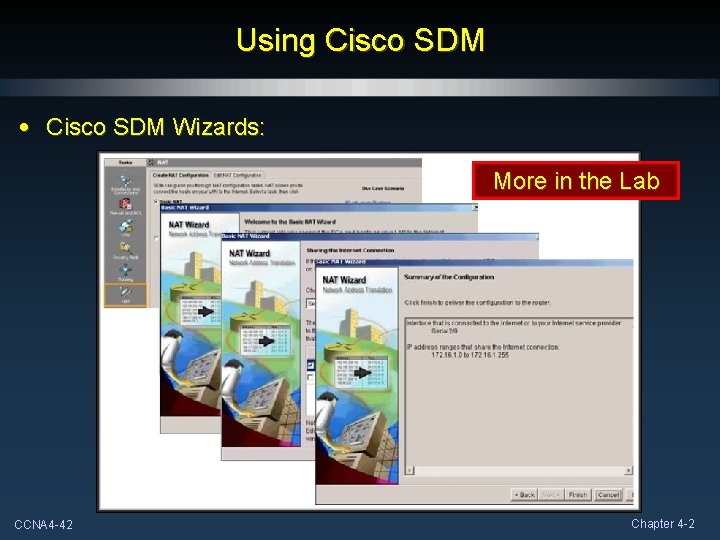Click NAT Wizard artwork in the middle wizard

click(261, 343)
